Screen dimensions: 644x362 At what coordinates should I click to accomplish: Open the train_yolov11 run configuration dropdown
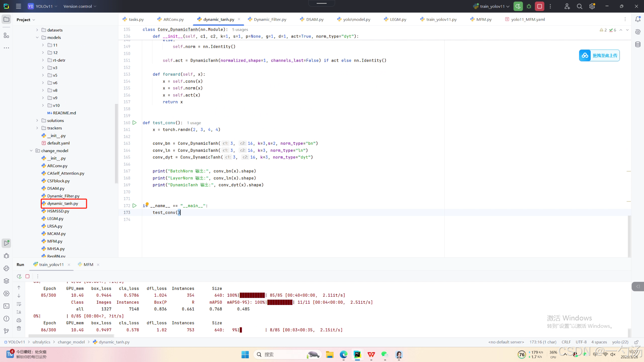492,6
